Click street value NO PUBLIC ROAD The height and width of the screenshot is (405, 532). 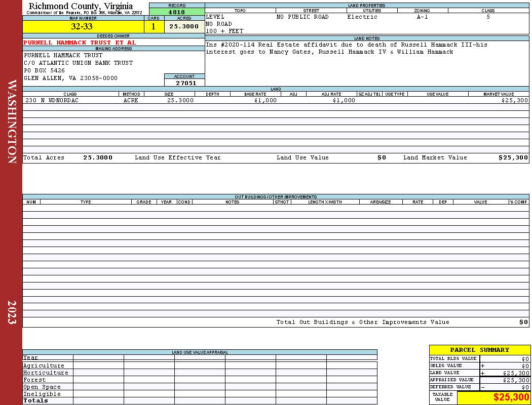pos(302,17)
